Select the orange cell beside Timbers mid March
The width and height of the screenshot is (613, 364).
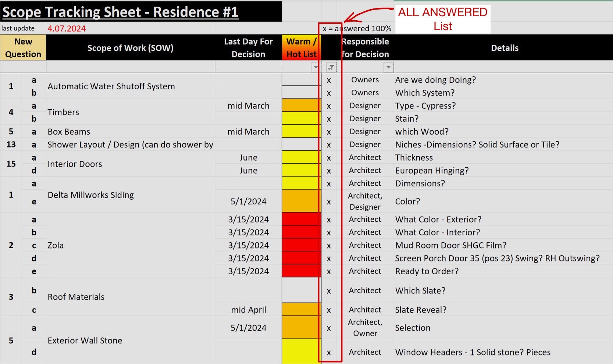(300, 106)
